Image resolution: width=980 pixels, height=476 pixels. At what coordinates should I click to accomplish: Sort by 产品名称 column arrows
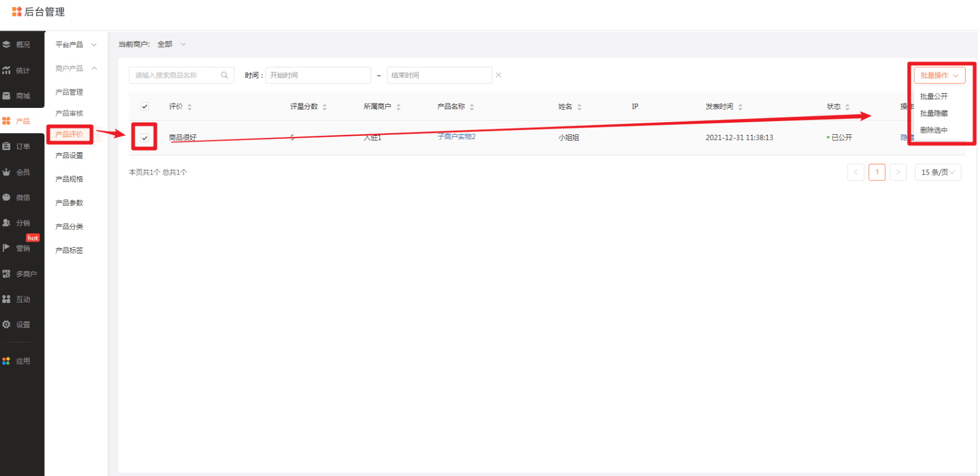coord(472,107)
